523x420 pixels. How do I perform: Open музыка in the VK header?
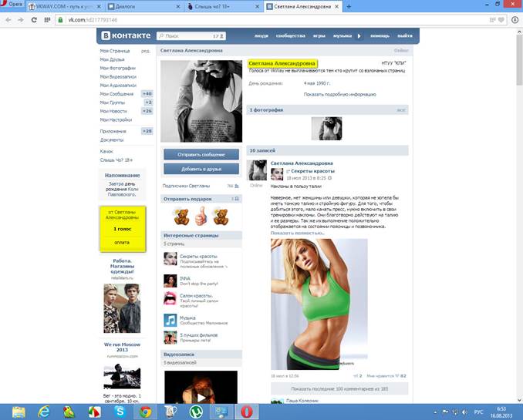pyautogui.click(x=342, y=35)
